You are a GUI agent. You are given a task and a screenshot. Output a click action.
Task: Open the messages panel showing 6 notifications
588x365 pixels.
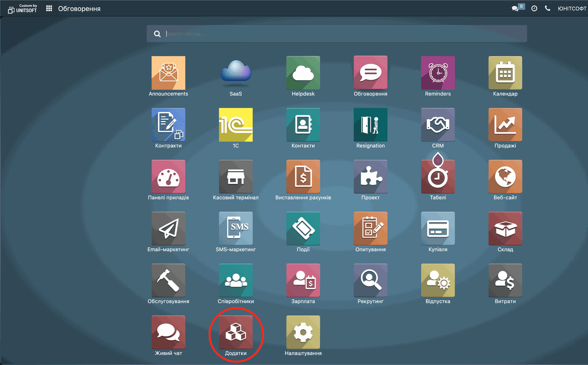click(x=516, y=8)
